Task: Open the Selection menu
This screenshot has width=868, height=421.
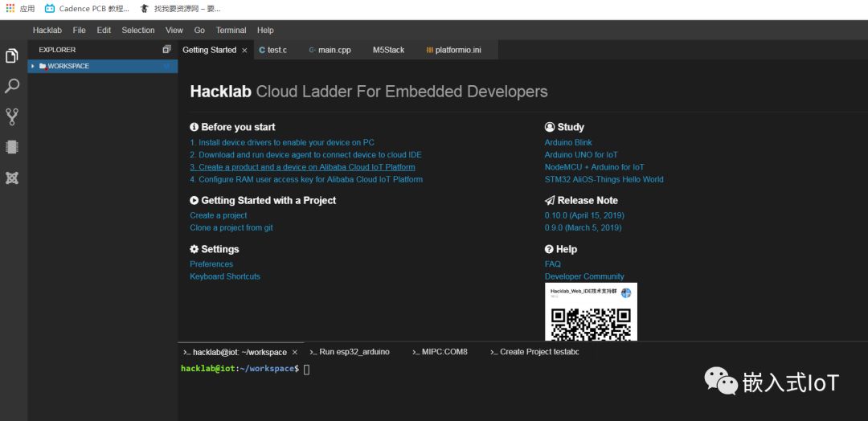Action: pyautogui.click(x=138, y=30)
